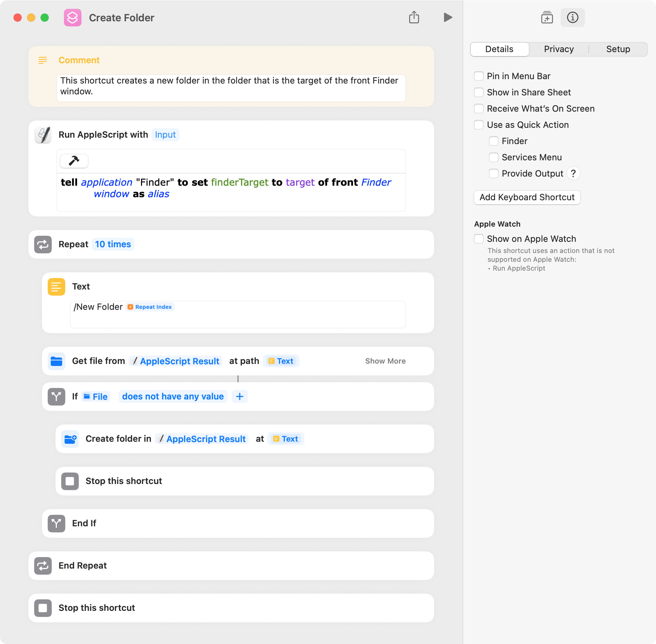Screen dimensions: 656x644
Task: Enable Use as Quick Action
Action: pyautogui.click(x=479, y=125)
